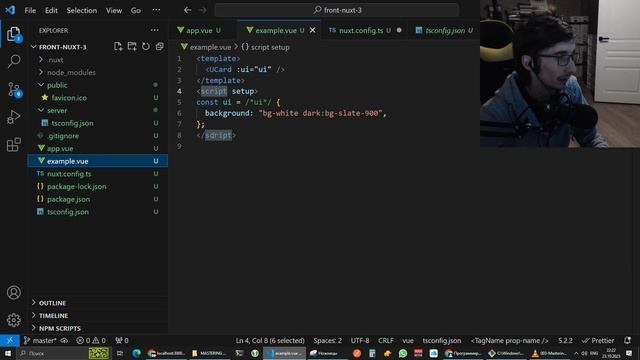
Task: Click the ports forwarded indicator
Action: pos(122,340)
